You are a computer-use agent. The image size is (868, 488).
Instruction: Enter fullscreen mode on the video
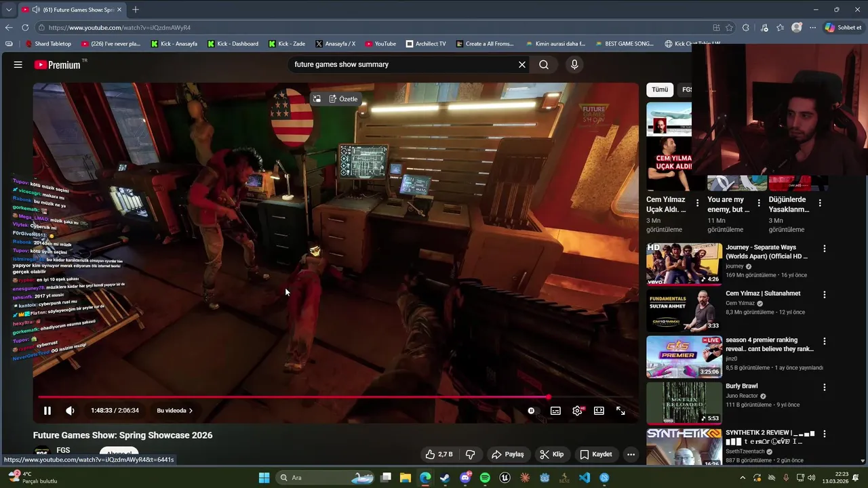620,411
